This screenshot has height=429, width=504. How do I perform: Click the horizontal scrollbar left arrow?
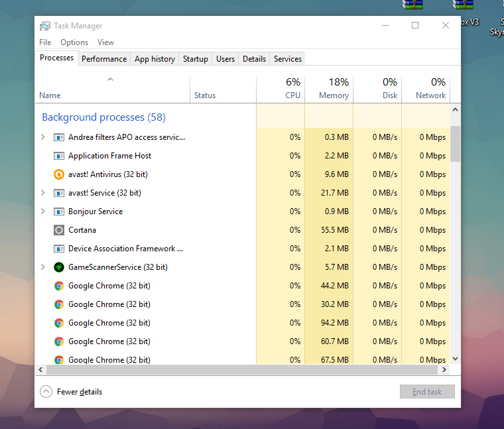point(40,370)
